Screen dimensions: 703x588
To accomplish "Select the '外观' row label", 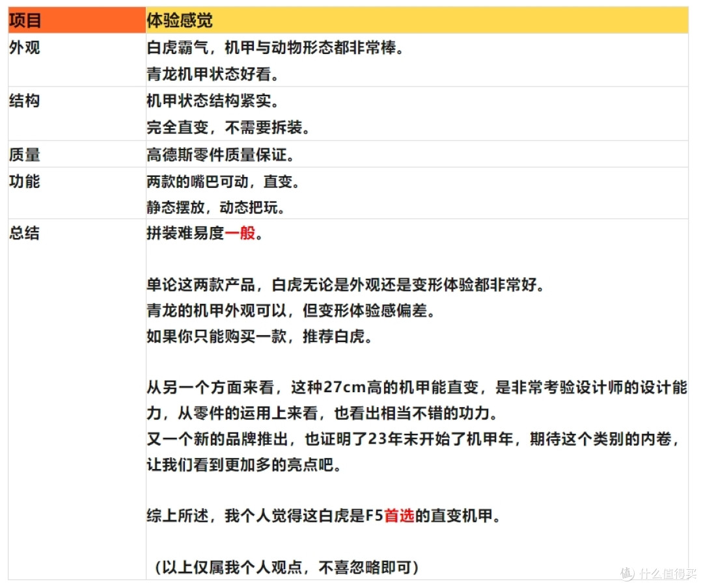I will (25, 47).
